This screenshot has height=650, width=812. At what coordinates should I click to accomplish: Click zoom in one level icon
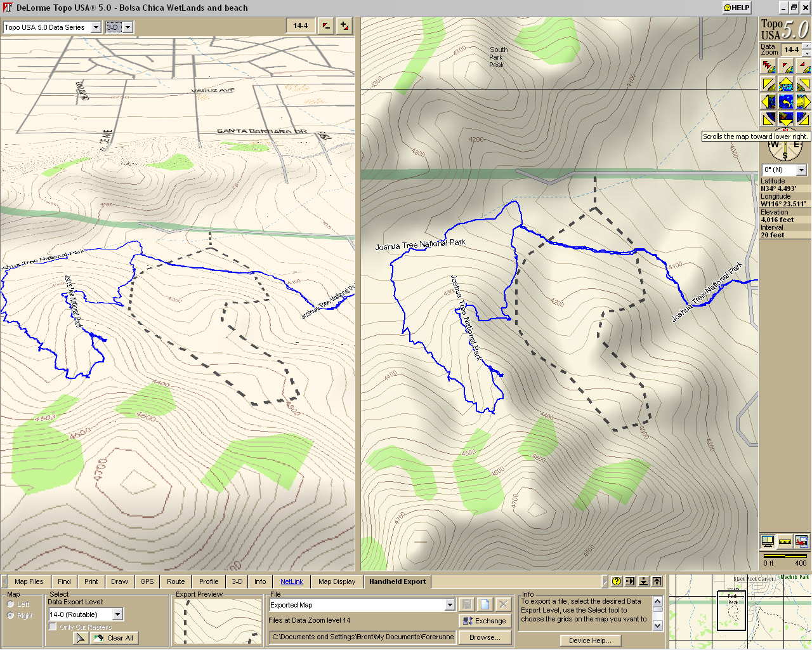(x=802, y=66)
